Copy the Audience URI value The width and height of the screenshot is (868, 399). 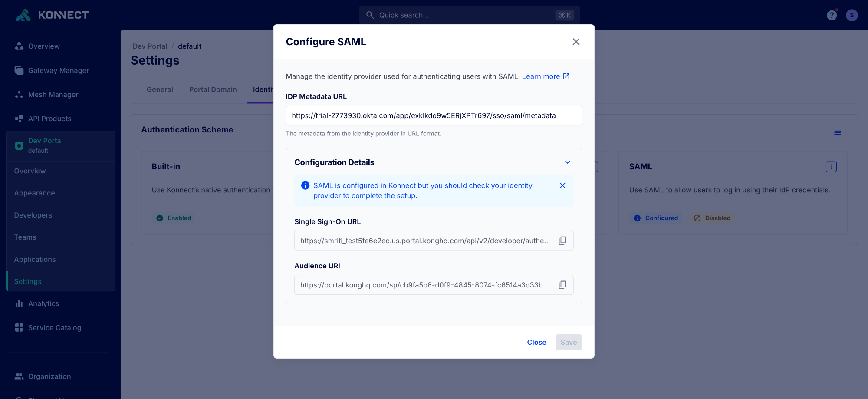[562, 285]
